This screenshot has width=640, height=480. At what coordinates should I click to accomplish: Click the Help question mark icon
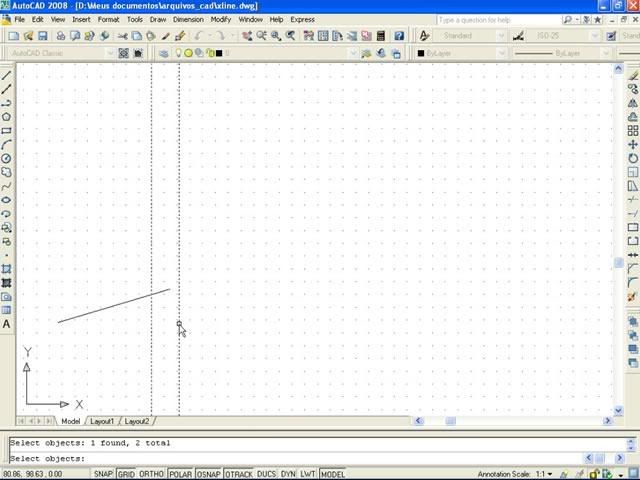pyautogui.click(x=399, y=36)
